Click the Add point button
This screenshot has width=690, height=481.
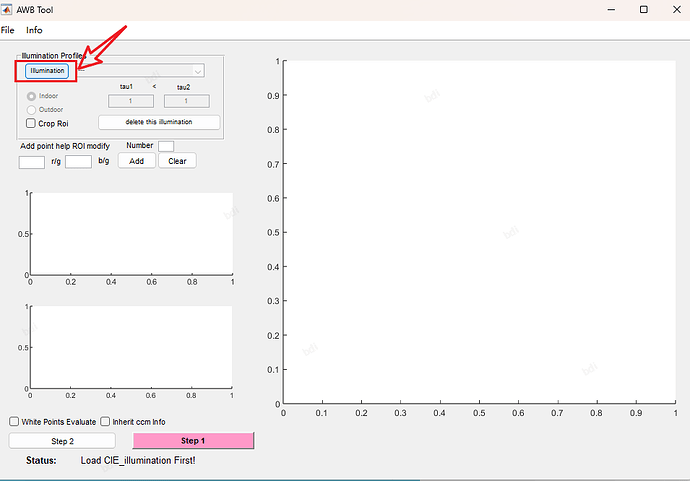tap(136, 161)
